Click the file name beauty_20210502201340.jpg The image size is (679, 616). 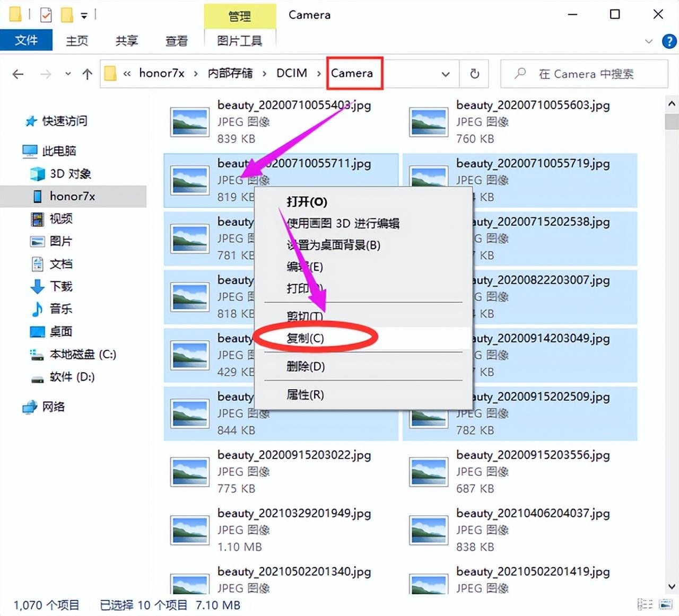click(294, 571)
